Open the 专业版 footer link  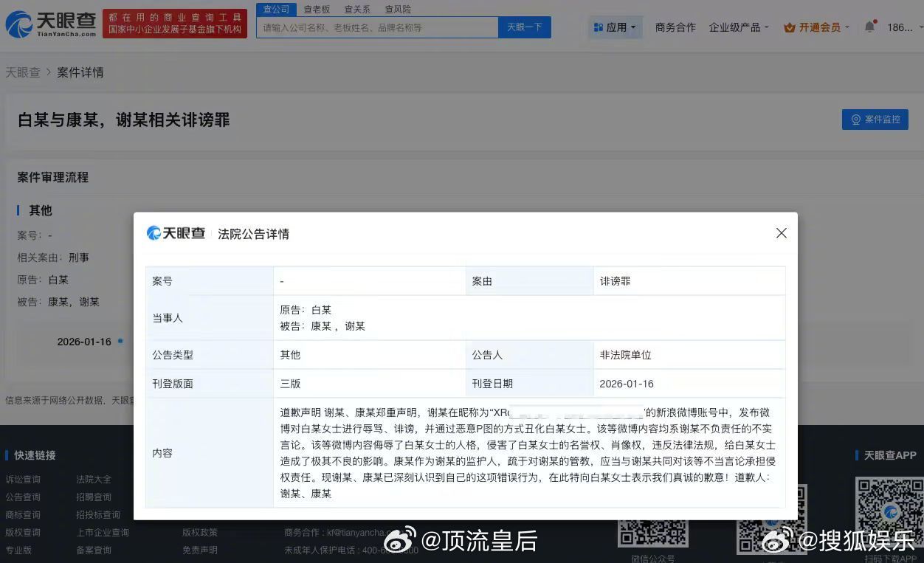click(x=18, y=550)
